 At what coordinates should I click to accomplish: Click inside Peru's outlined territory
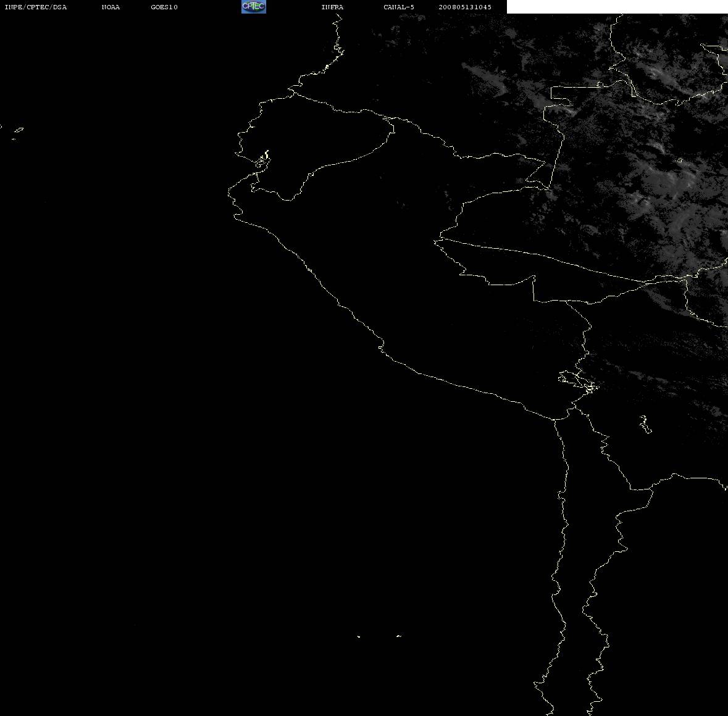(418, 278)
